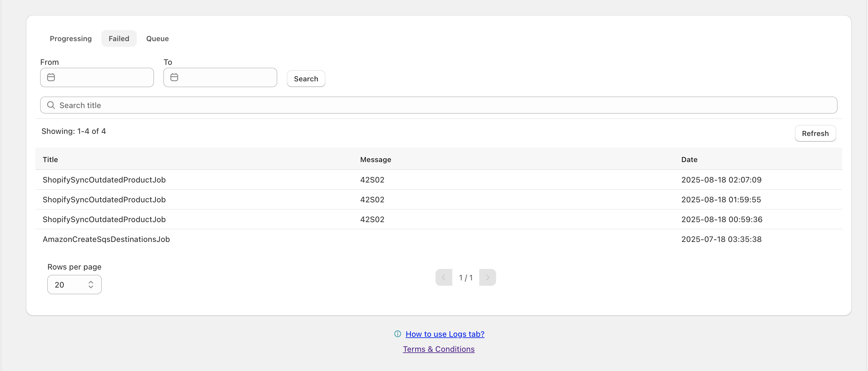Image resolution: width=868 pixels, height=371 pixels.
Task: Open the Terms & Conditions link
Action: [438, 349]
